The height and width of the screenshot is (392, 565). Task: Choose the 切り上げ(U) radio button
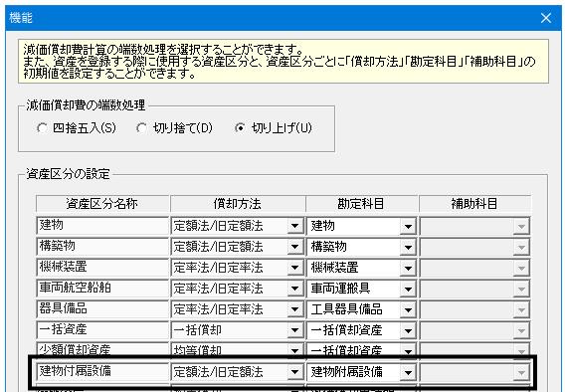[x=240, y=128]
